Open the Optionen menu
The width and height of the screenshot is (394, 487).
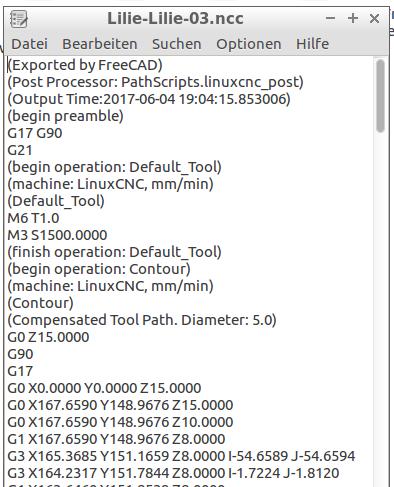(249, 44)
